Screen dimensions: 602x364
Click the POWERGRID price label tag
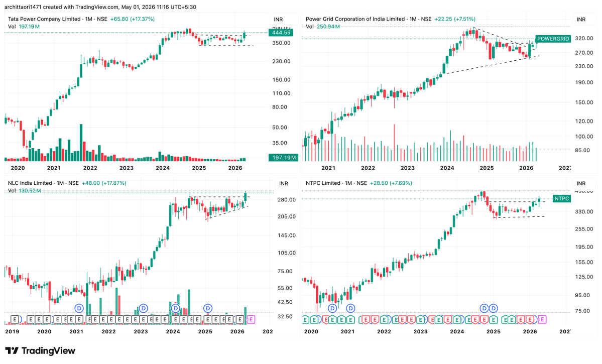pos(553,39)
